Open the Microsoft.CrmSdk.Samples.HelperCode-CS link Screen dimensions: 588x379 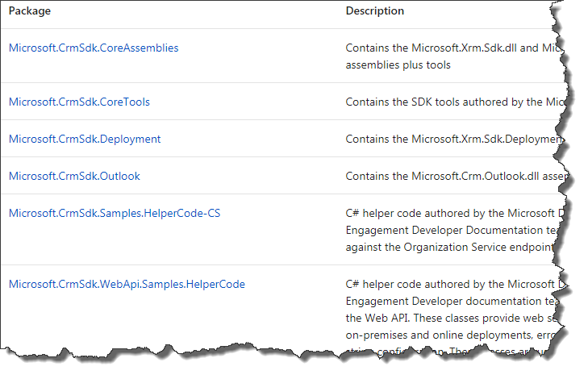(x=115, y=213)
